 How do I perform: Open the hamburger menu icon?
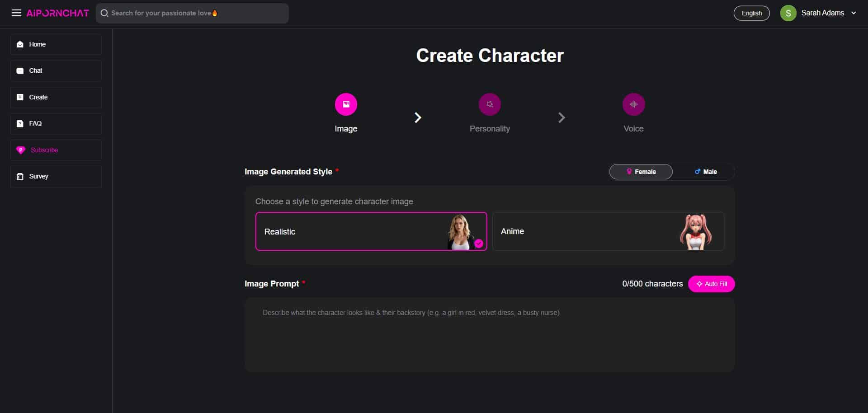tap(16, 13)
